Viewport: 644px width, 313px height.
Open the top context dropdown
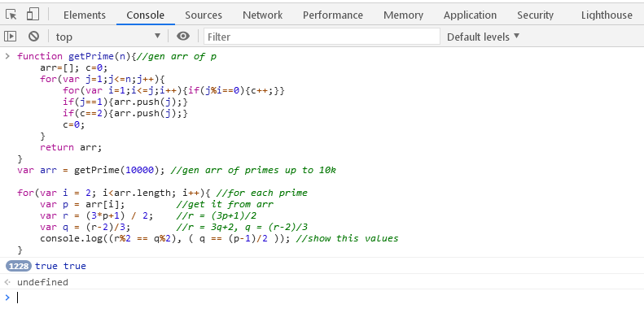108,37
